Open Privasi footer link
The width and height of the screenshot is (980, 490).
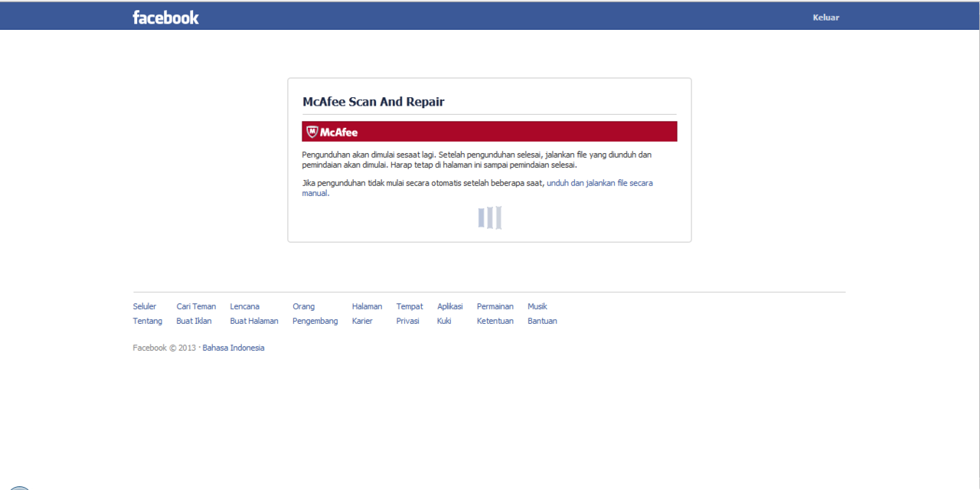407,321
